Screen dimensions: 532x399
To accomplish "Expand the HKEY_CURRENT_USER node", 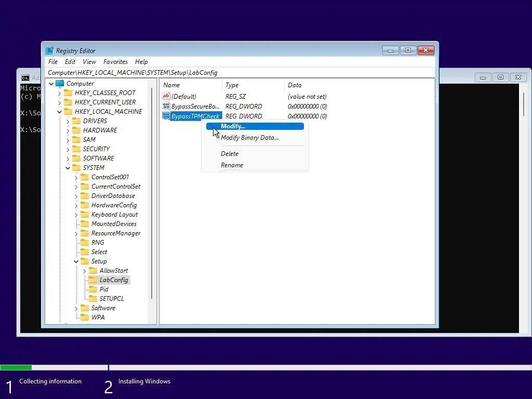I will pyautogui.click(x=60, y=102).
